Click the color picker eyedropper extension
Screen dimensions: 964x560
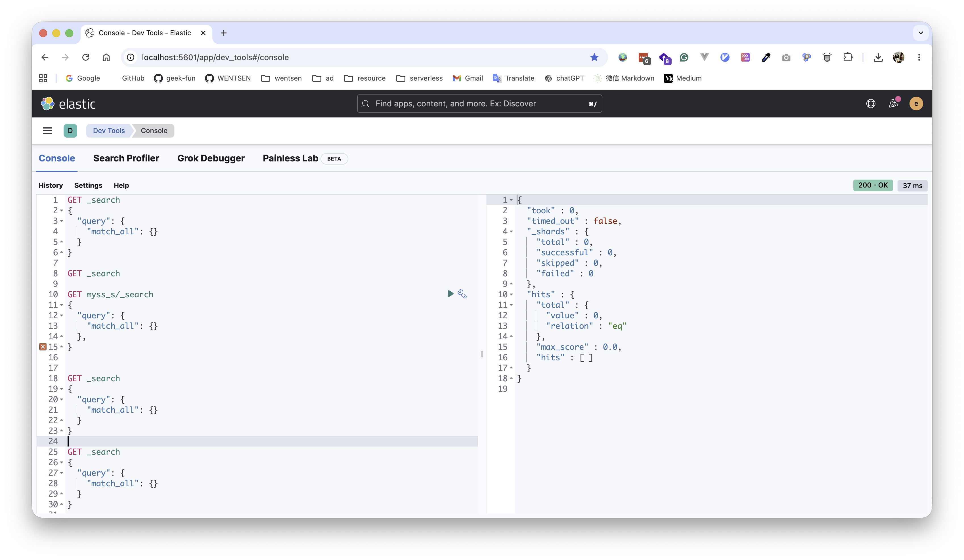[766, 57]
